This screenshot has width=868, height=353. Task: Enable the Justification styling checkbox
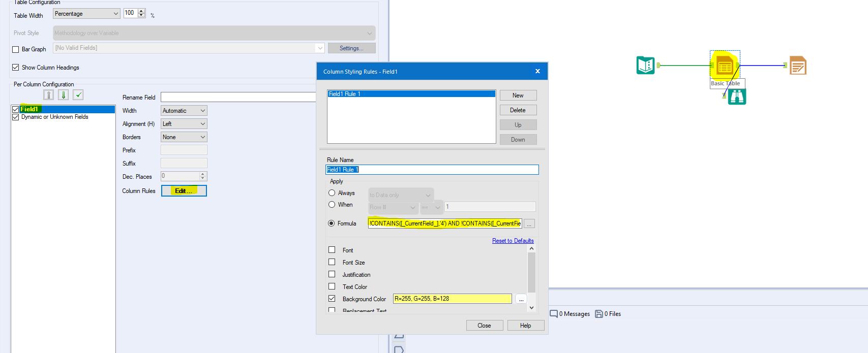pyautogui.click(x=332, y=274)
